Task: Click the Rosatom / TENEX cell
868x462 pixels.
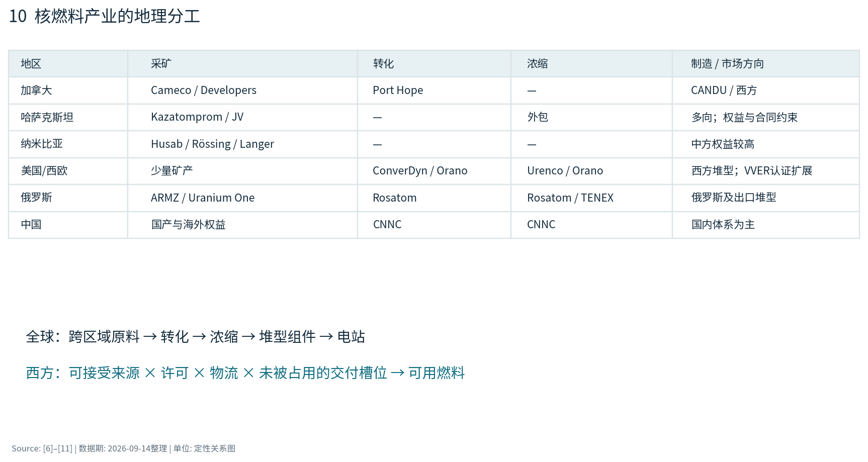Action: (591, 198)
